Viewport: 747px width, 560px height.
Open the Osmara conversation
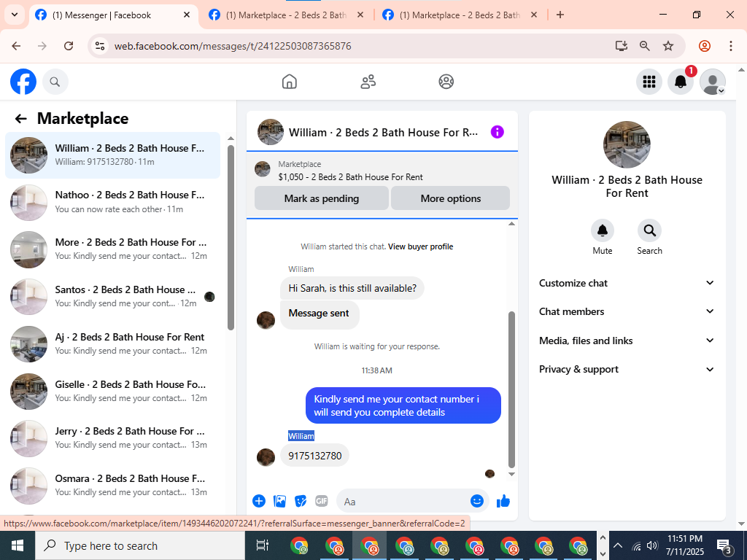click(x=113, y=485)
